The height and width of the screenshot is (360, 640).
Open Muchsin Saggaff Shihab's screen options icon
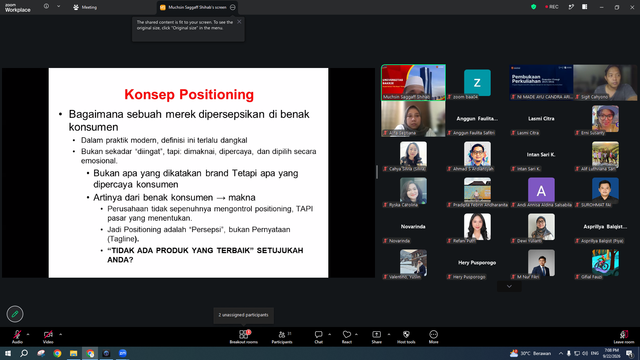[233, 7]
